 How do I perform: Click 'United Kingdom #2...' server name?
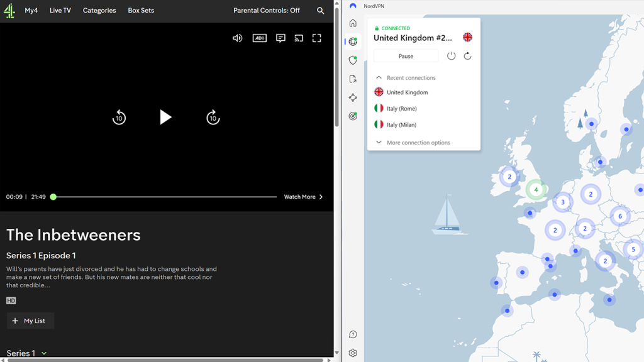point(413,38)
